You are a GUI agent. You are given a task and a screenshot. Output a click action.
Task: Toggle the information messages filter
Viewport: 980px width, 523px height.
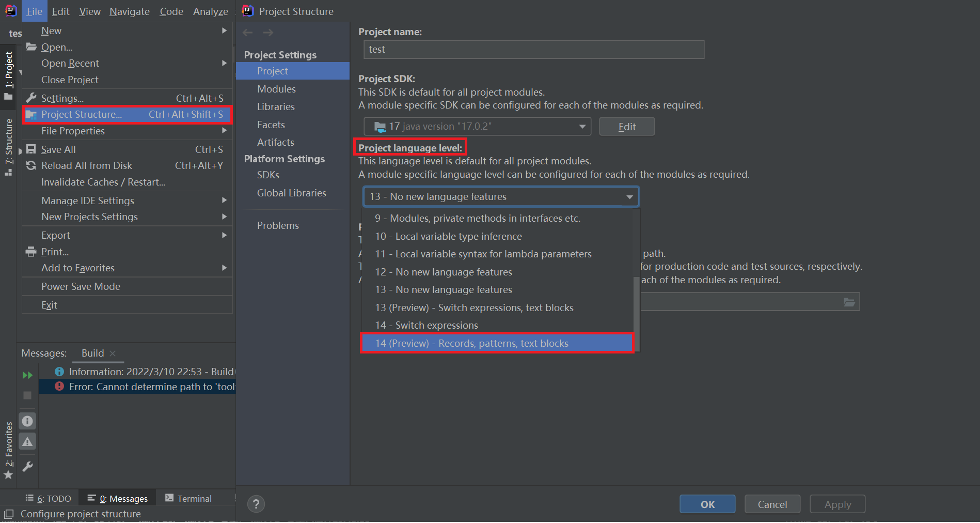click(x=27, y=421)
